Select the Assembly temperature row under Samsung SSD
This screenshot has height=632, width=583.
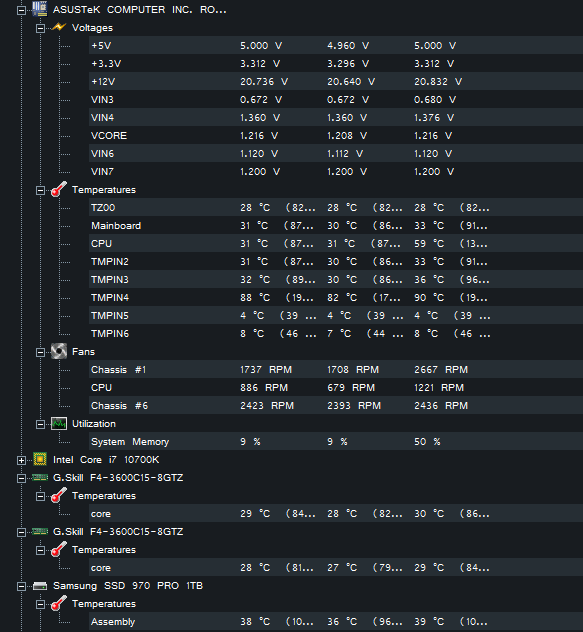click(336, 622)
